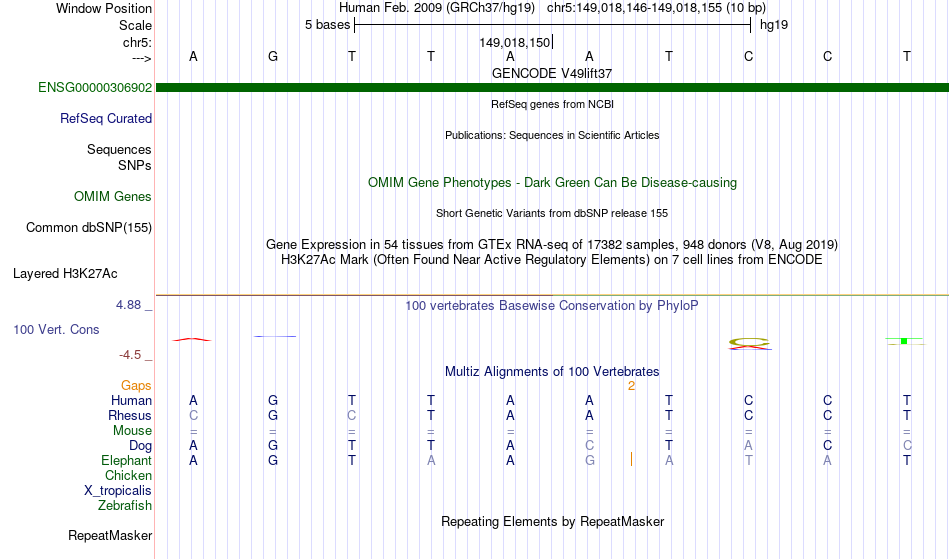Open the RefSeq Curated track label

pyautogui.click(x=106, y=119)
